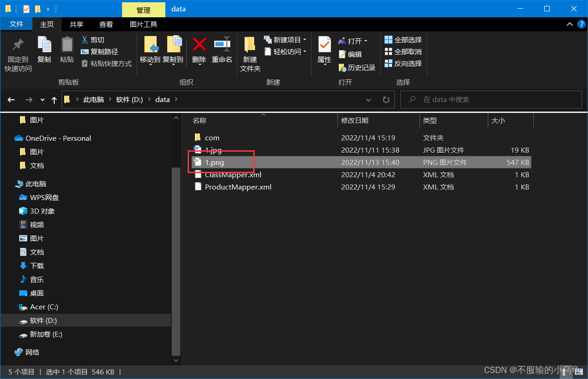This screenshot has height=379, width=588.
Task: Rename the file with 重命名
Action: (222, 50)
